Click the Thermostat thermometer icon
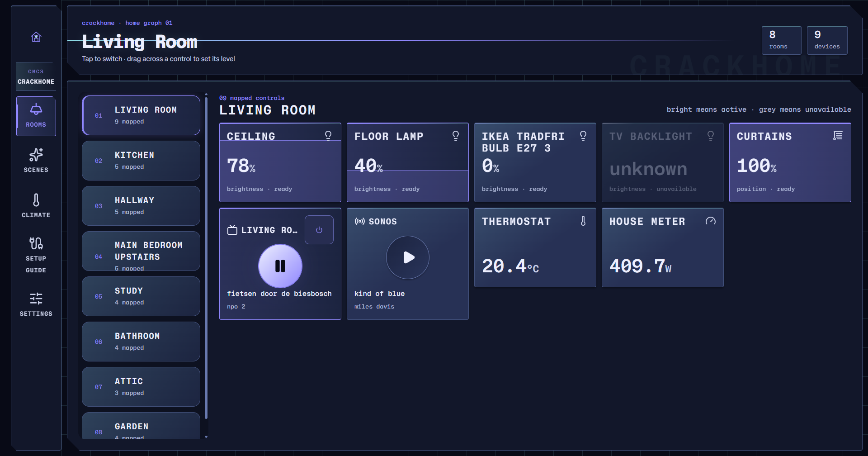The width and height of the screenshot is (868, 456). [x=583, y=221]
